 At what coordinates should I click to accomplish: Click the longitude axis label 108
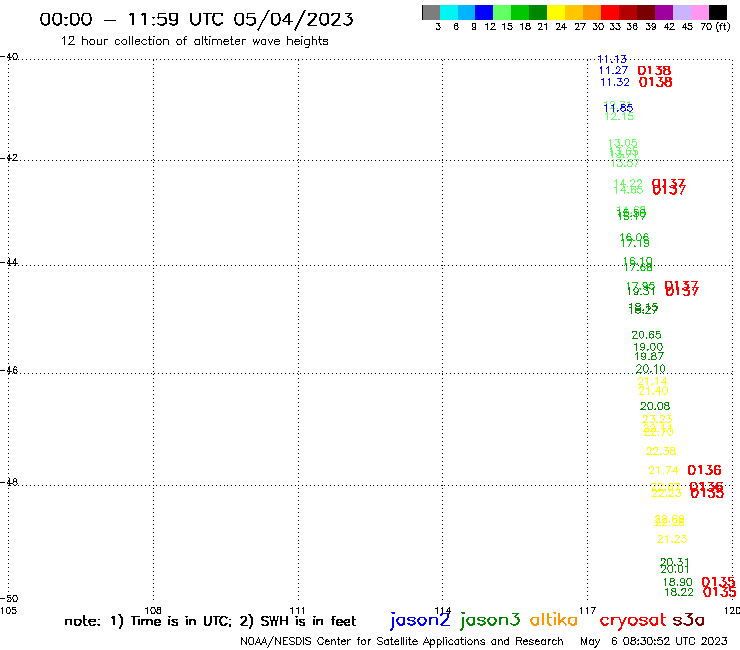[153, 610]
